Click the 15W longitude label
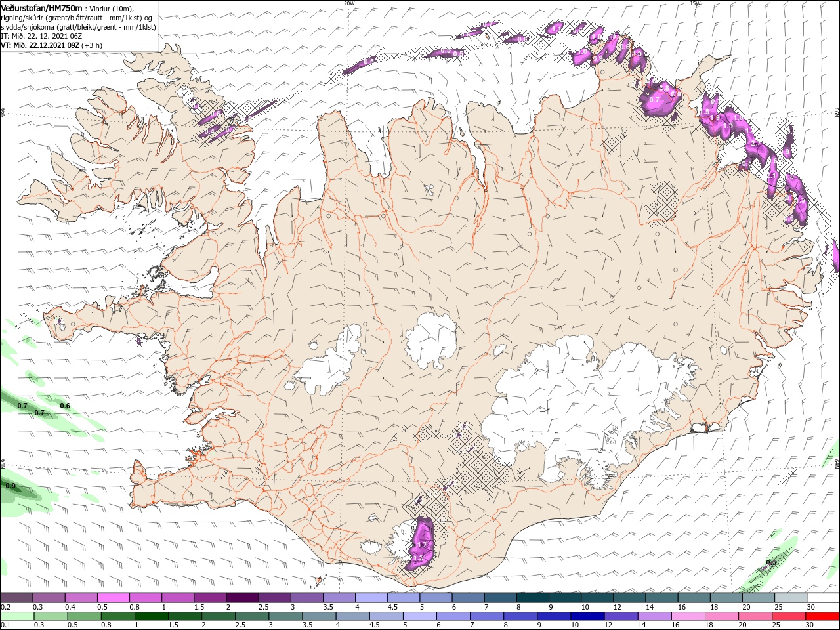This screenshot has height=630, width=840. (695, 3)
